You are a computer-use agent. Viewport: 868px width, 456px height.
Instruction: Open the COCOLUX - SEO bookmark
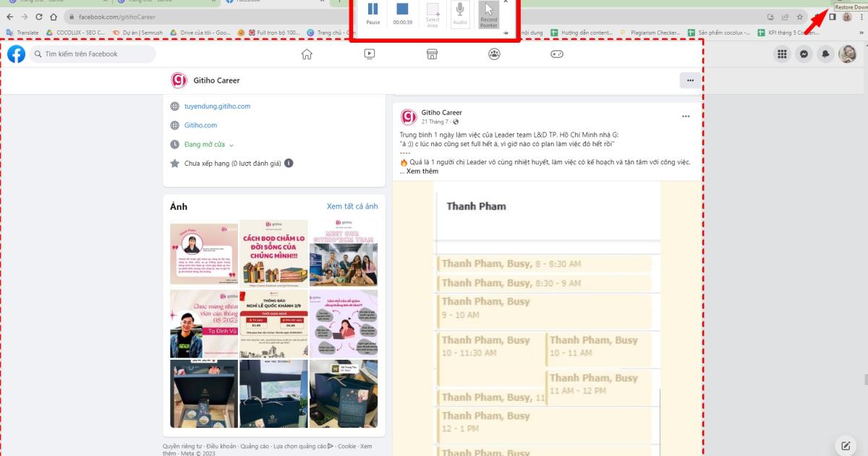click(75, 33)
